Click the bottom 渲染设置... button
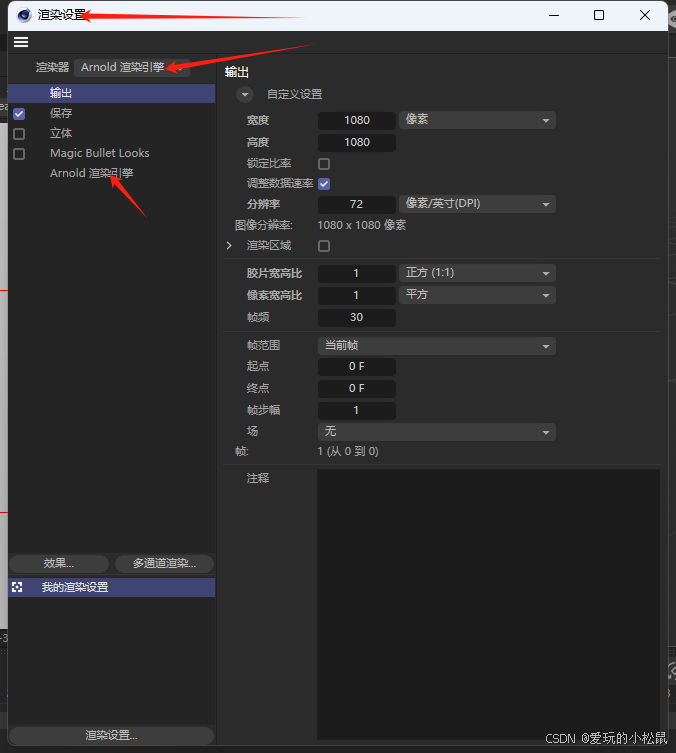676x753 pixels. pyautogui.click(x=111, y=735)
